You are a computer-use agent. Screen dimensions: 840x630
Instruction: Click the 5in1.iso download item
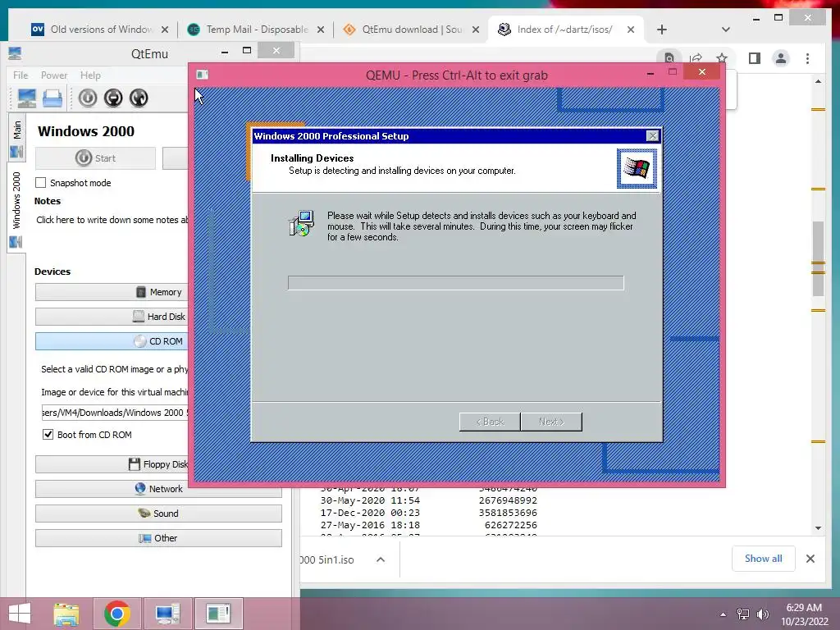click(x=326, y=559)
